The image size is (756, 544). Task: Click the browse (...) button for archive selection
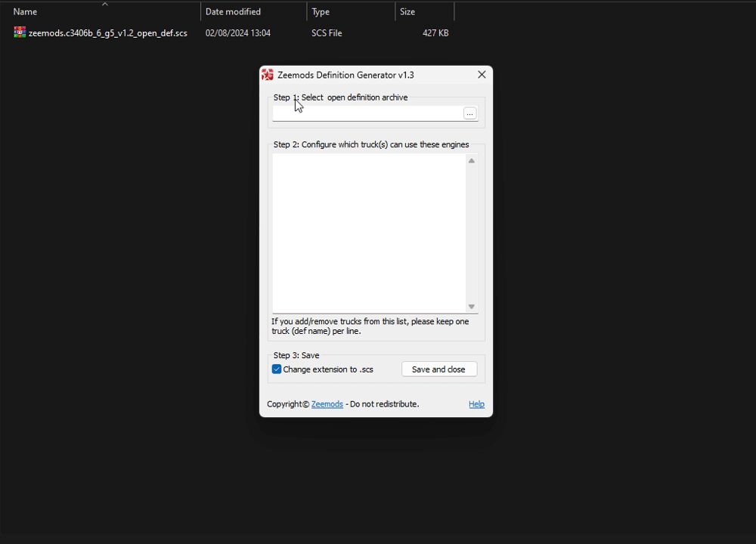(469, 113)
